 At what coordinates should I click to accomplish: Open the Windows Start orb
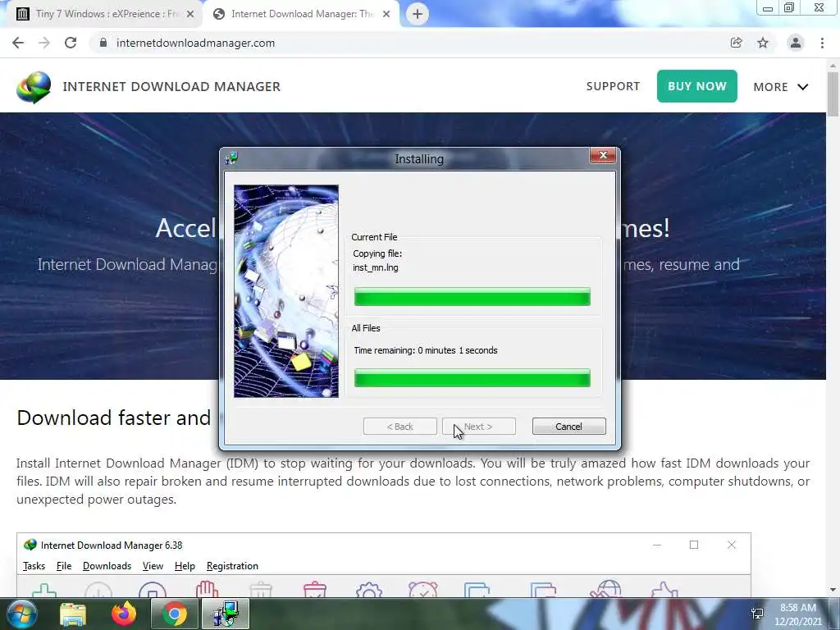coord(21,614)
